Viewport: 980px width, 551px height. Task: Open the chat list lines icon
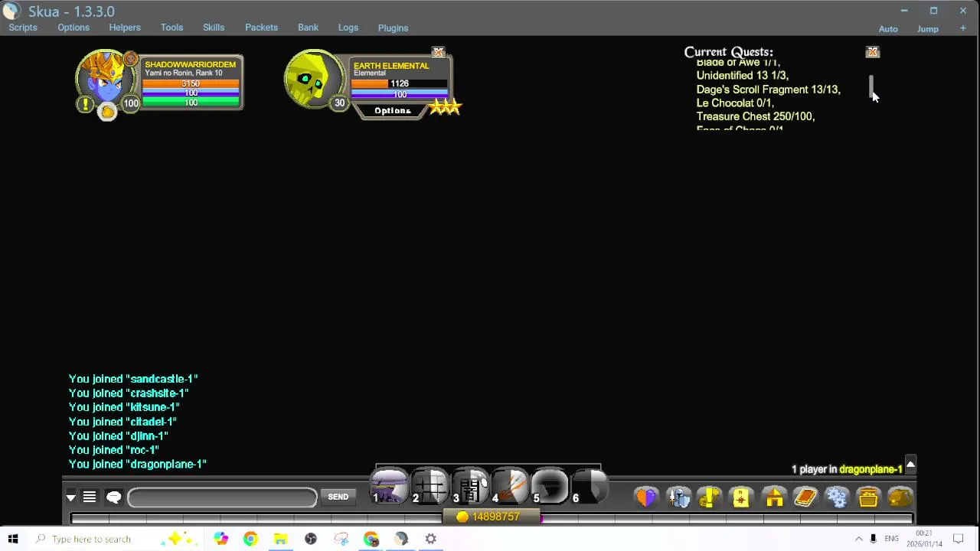[90, 497]
